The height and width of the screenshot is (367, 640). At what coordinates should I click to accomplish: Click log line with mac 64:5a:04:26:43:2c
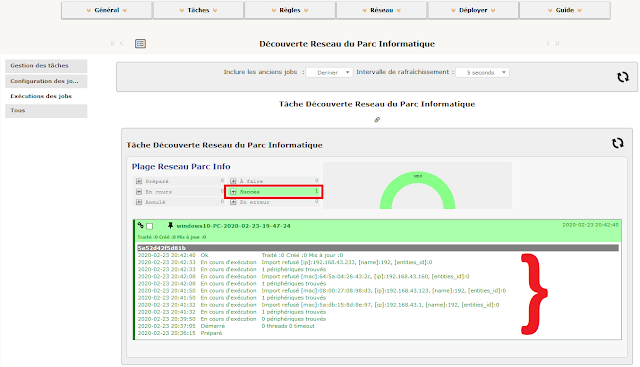[303, 276]
